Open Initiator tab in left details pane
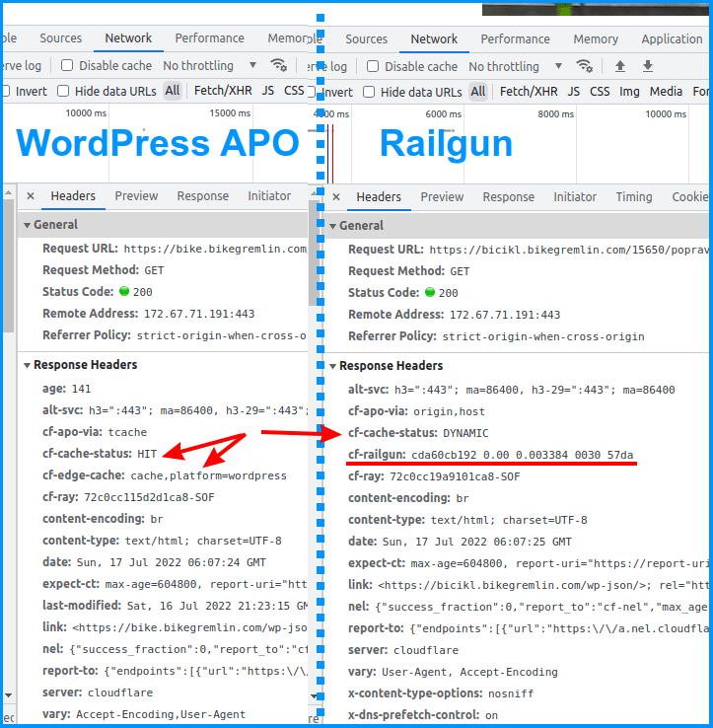The image size is (713, 728). coord(269,196)
